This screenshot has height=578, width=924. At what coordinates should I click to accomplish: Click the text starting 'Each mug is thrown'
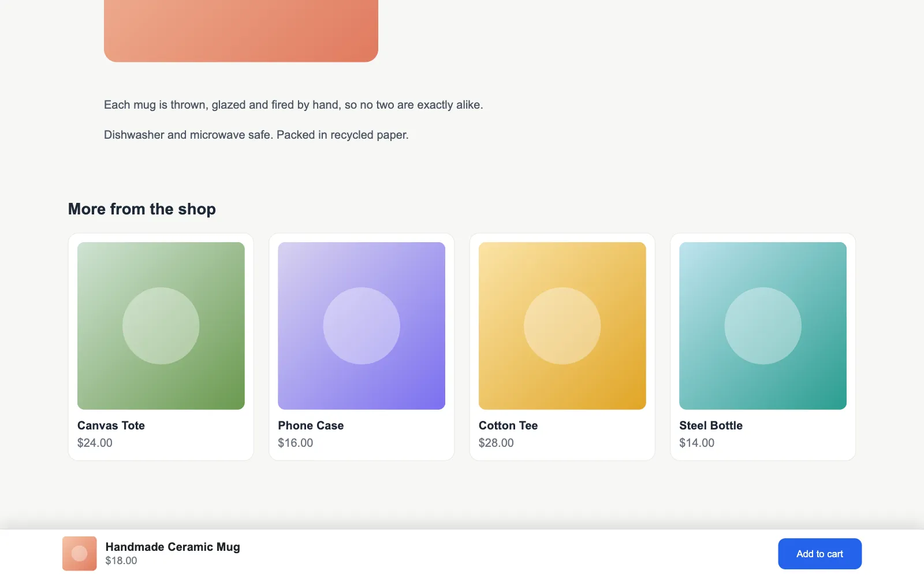click(x=293, y=105)
